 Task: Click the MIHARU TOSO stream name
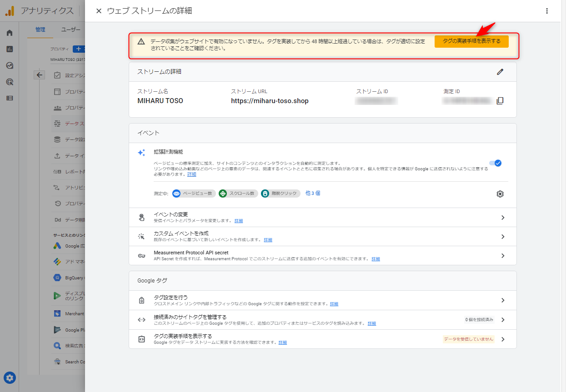(x=160, y=101)
